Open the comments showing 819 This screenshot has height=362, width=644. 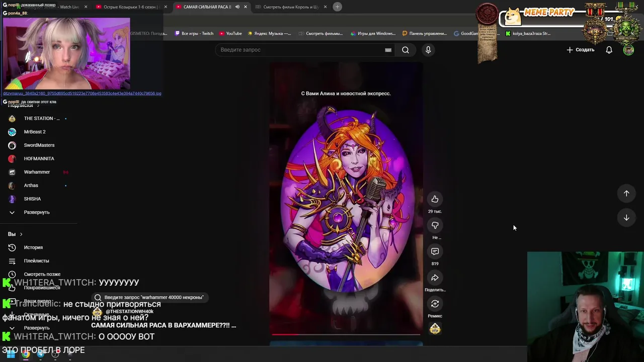[x=435, y=251]
